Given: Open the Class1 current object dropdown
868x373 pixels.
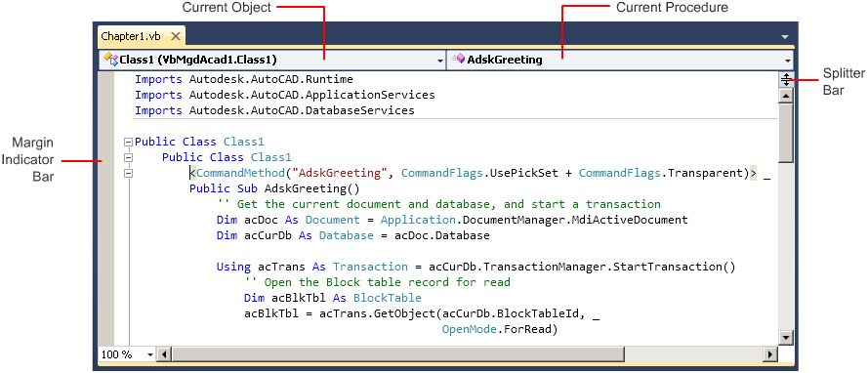Looking at the screenshot, I should point(440,61).
